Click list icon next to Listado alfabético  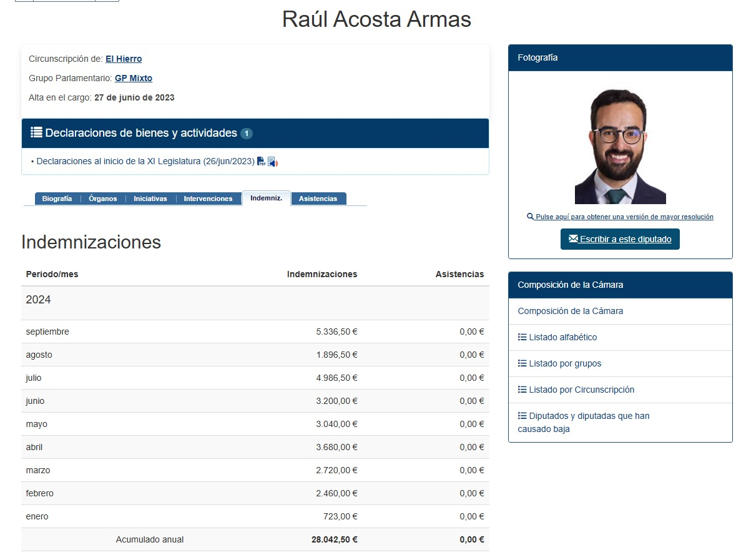pos(522,337)
